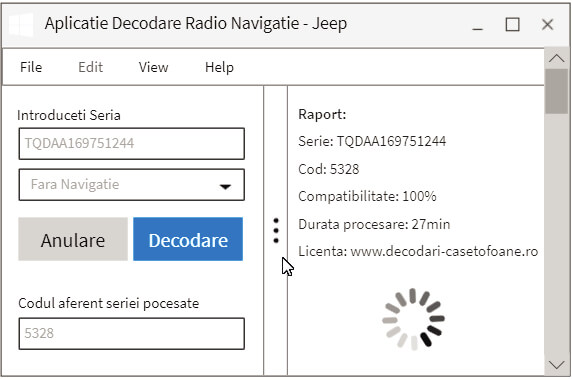Click the 'Cod: 5328' report line
Viewport: 572px width, 380px height.
(329, 169)
